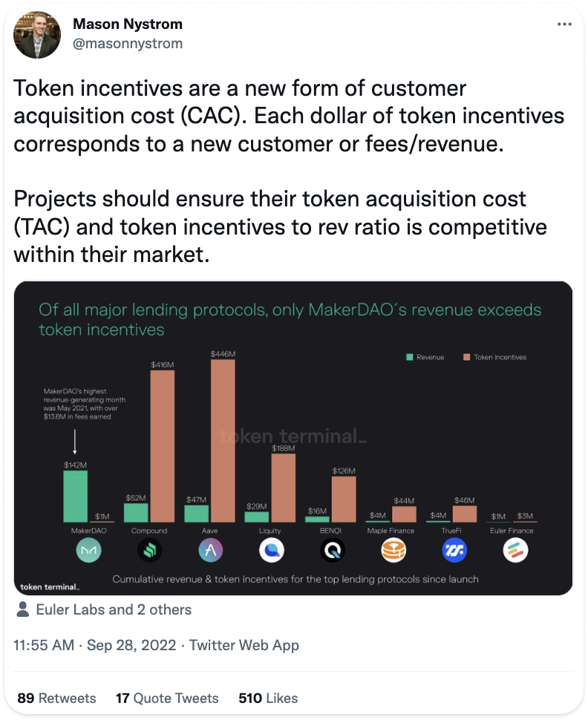Open the Mason Nystrom display name

[128, 24]
